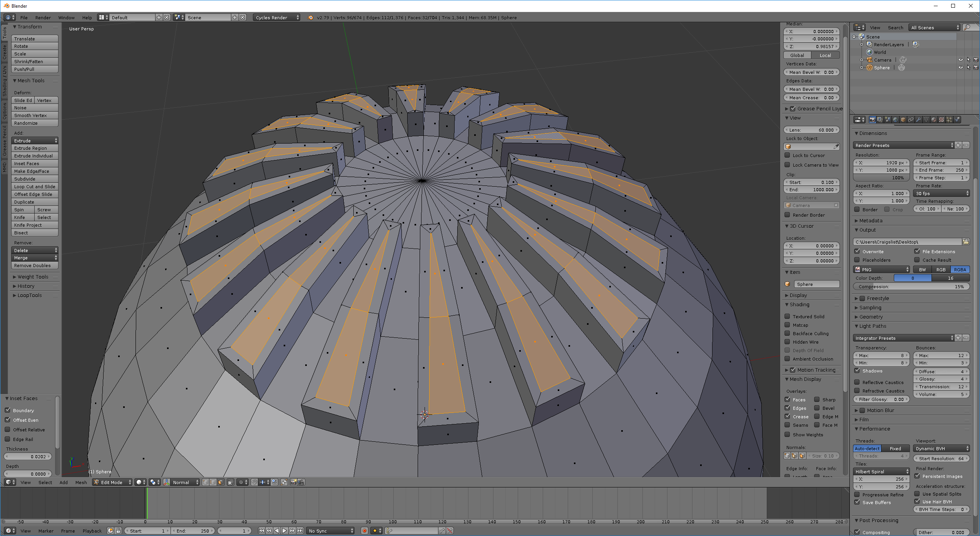Enable Ambient Occlusion checkbox
The image size is (980, 536).
[x=788, y=359]
